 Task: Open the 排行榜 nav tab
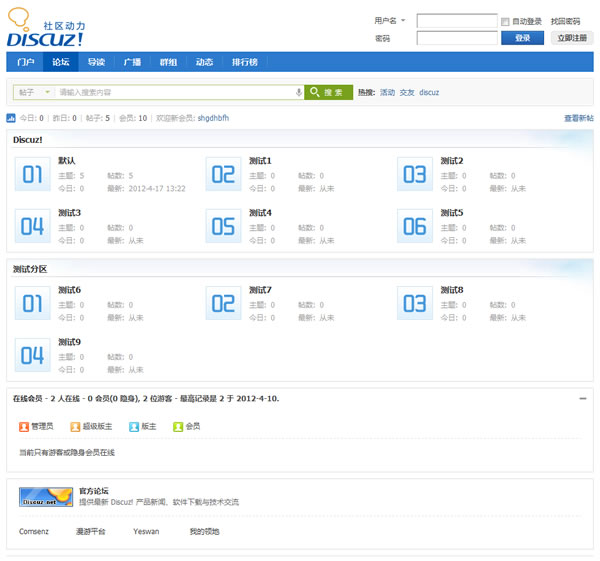[245, 62]
